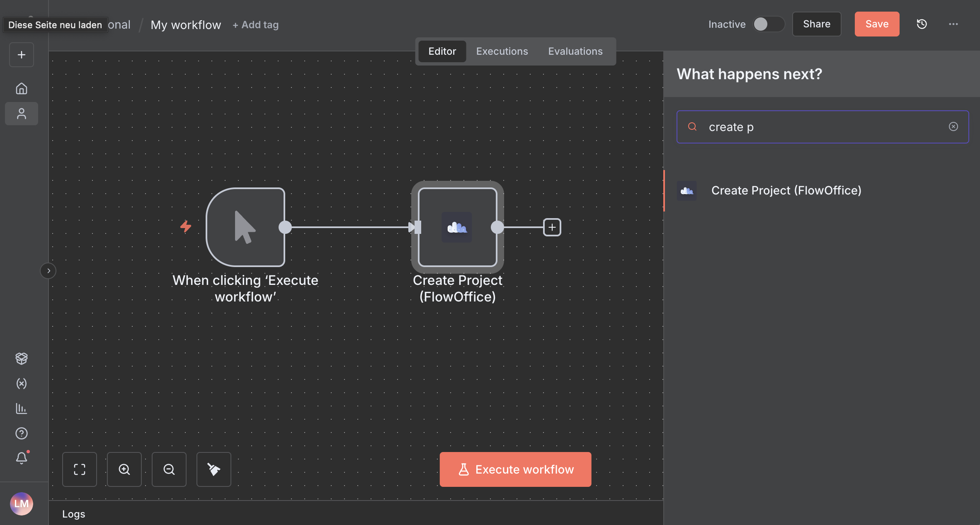This screenshot has width=980, height=525.
Task: Click the tidy up nodes icon
Action: coord(213,469)
